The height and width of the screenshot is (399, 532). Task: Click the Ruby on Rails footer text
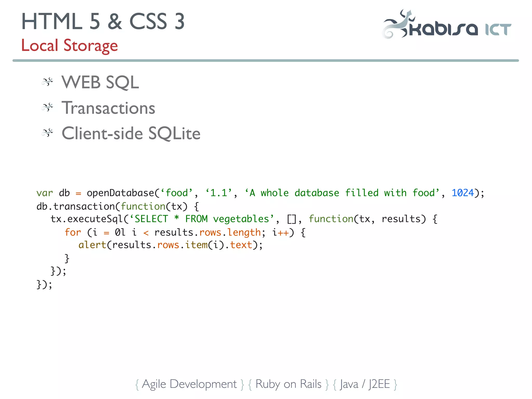click(288, 384)
